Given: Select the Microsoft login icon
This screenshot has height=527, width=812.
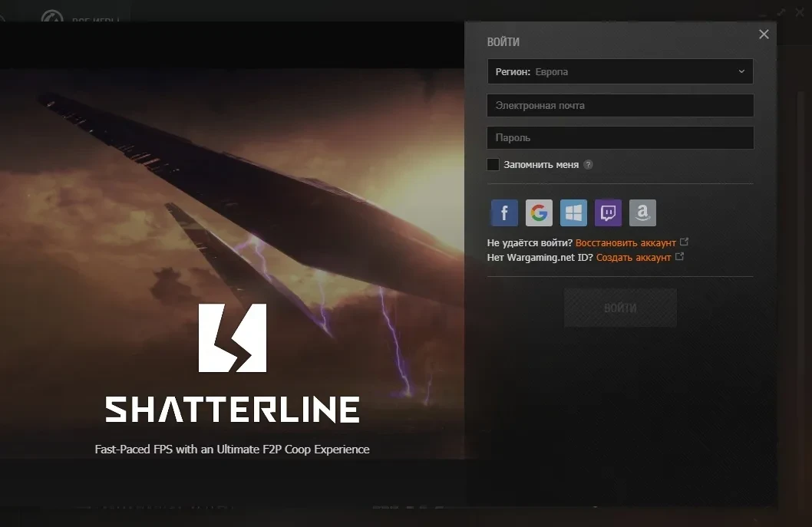Looking at the screenshot, I should click(x=573, y=212).
